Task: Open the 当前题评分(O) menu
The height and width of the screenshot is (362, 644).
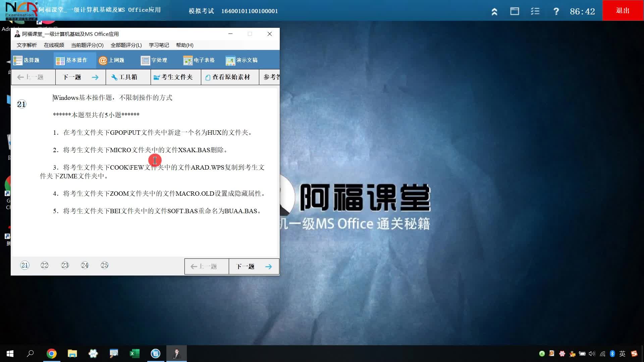Action: click(x=87, y=45)
